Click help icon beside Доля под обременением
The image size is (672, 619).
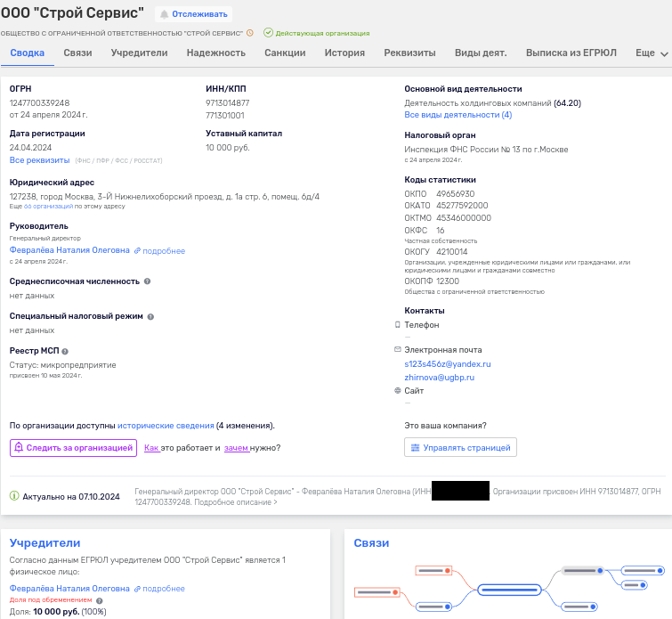pyautogui.click(x=100, y=600)
